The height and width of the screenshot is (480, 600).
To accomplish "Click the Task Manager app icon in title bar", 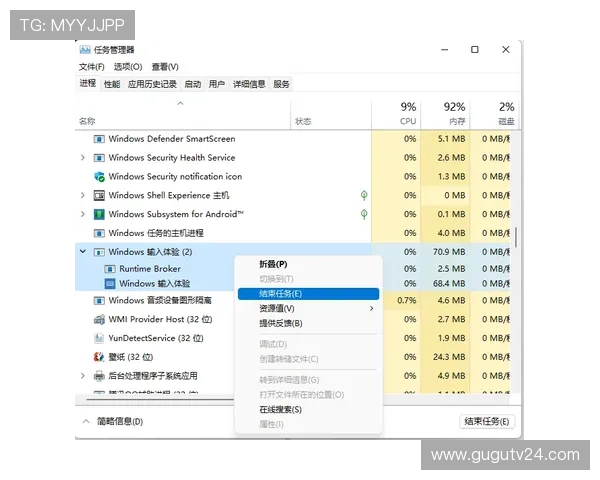I will [x=85, y=50].
